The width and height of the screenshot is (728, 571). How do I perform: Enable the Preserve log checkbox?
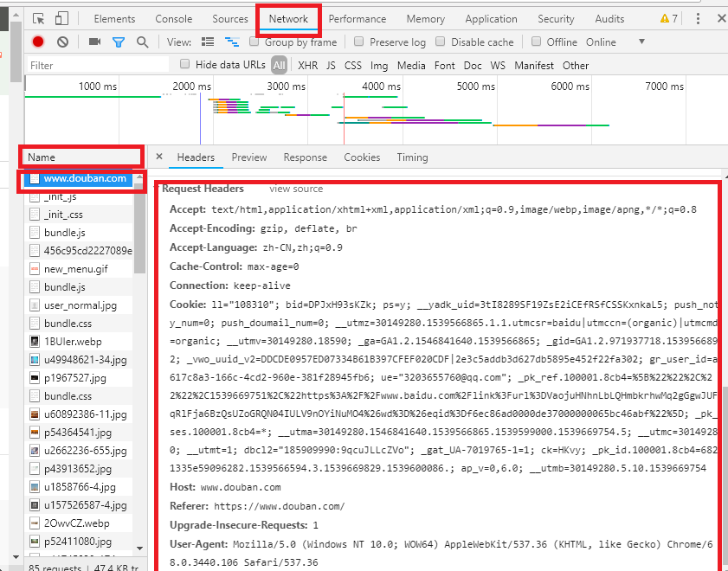[x=358, y=42]
